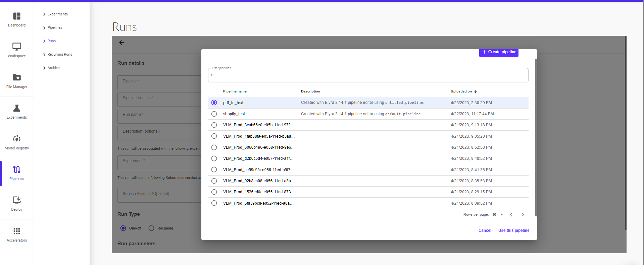The height and width of the screenshot is (265, 644).
Task: Select VLM_Prod_5f839bc8 pipeline radio button
Action: point(214,203)
